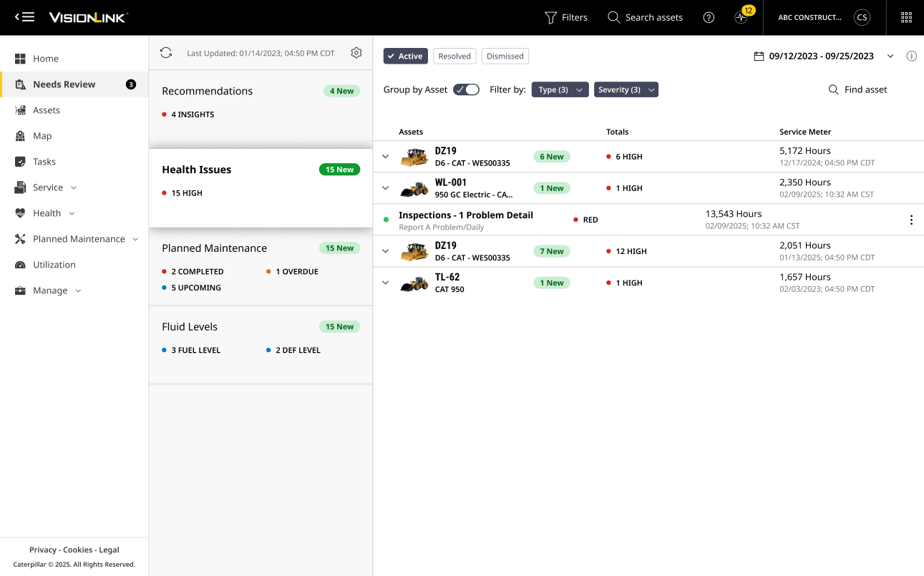Viewport: 924px width, 576px height.
Task: Click the Privacy - Cookies - Legal link
Action: tap(74, 550)
